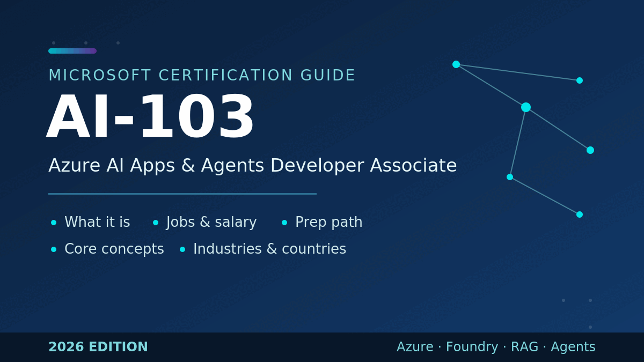
Task: Click the "2026 EDITION" footer label
Action: click(x=98, y=348)
